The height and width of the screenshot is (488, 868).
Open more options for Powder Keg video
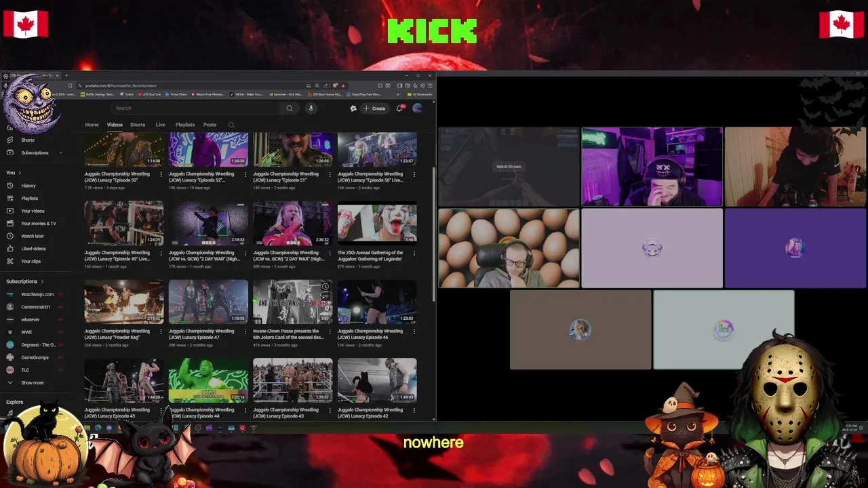161,332
